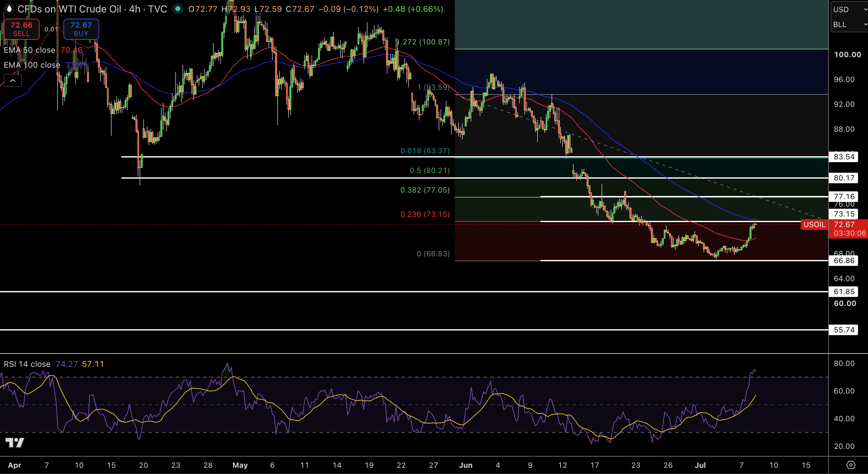868x474 pixels.
Task: Click the blue 72.67 BUY button
Action: [x=81, y=29]
